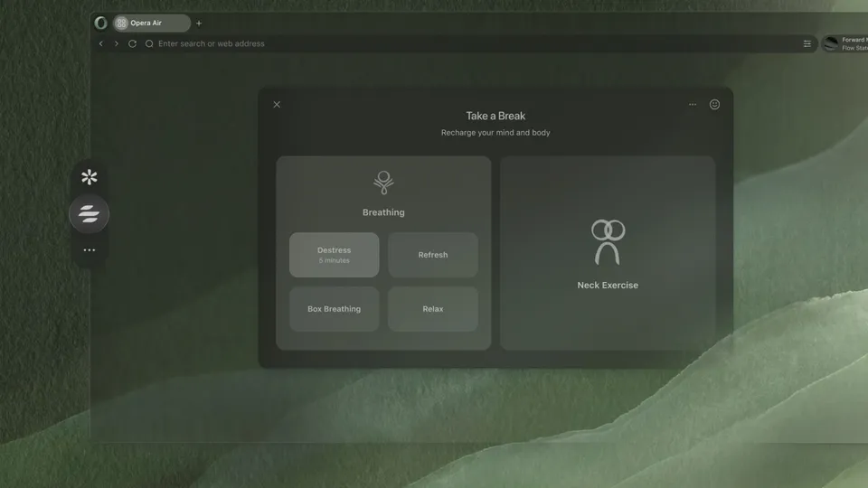Open the sidebar three-dots more menu

pyautogui.click(x=90, y=250)
